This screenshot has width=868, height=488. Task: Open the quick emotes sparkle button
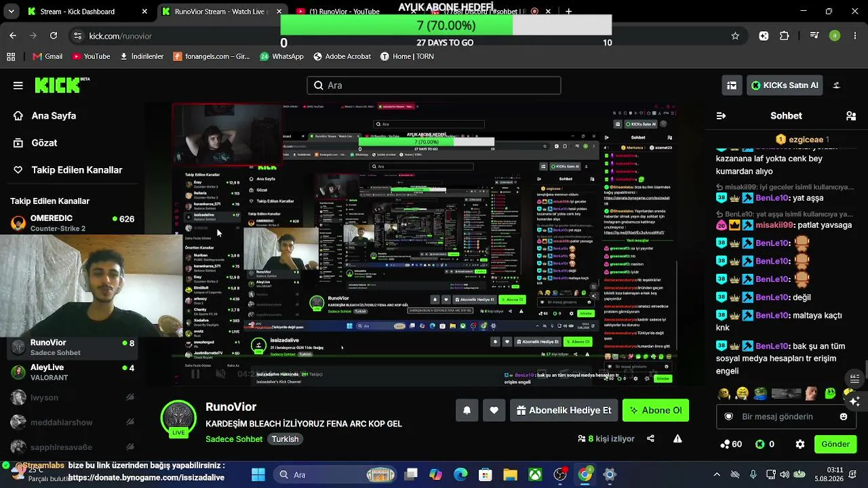coord(854,401)
